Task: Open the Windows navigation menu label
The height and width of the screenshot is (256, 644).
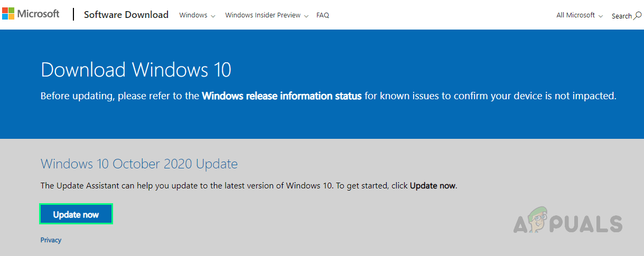Action: point(193,15)
